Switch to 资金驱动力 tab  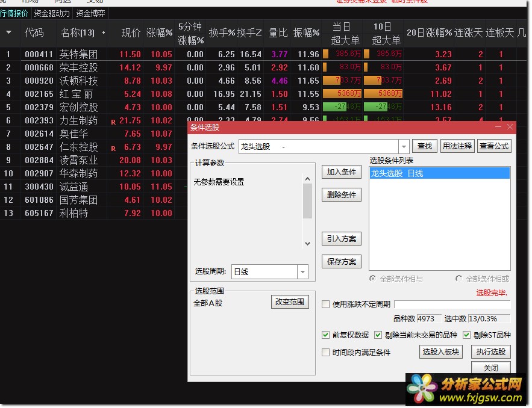coord(52,14)
